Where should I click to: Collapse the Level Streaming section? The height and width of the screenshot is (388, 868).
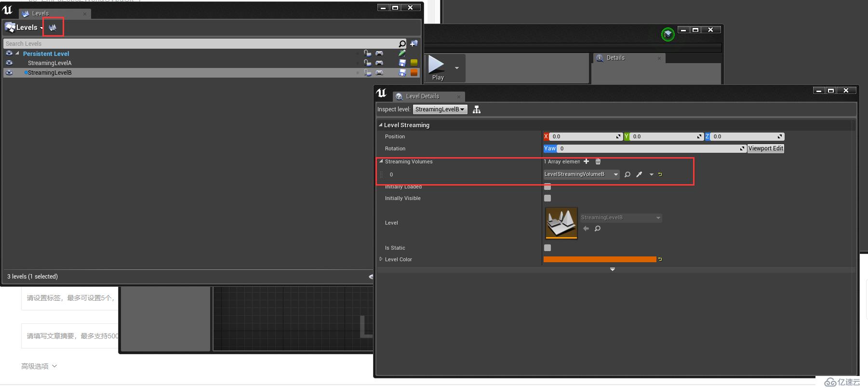(381, 125)
